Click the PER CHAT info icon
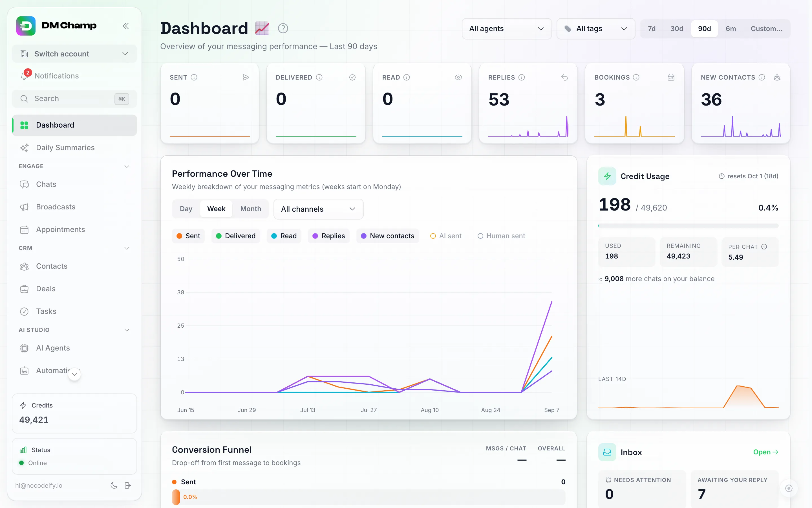The width and height of the screenshot is (812, 508). (x=764, y=247)
